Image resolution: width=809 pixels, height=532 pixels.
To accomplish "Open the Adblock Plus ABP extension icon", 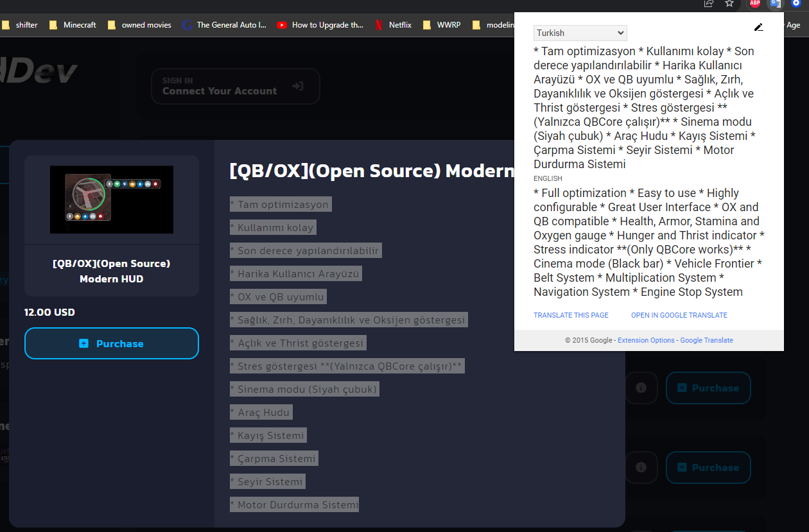I will (x=754, y=4).
